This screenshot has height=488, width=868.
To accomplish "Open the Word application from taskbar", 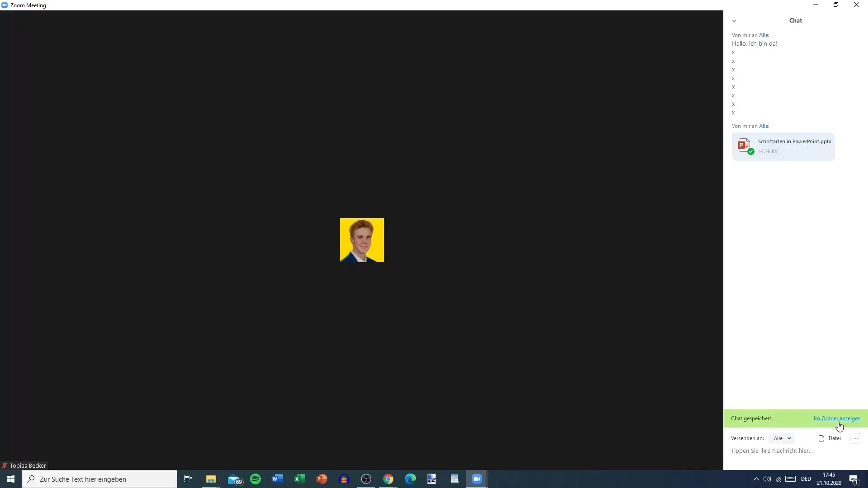I will pyautogui.click(x=277, y=479).
